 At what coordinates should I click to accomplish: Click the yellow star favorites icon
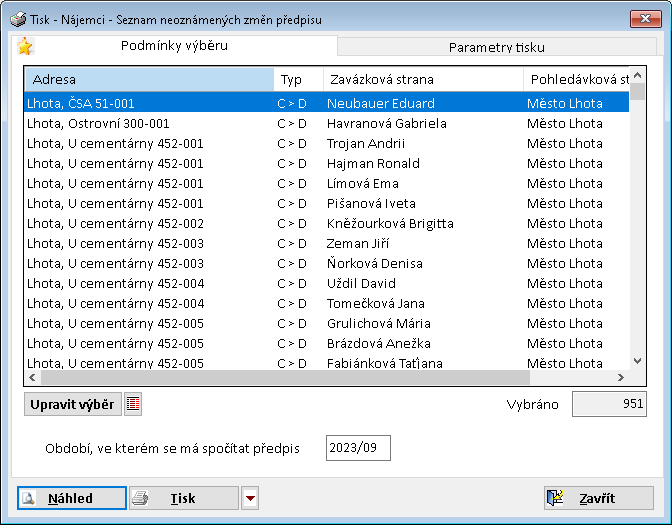(25, 46)
